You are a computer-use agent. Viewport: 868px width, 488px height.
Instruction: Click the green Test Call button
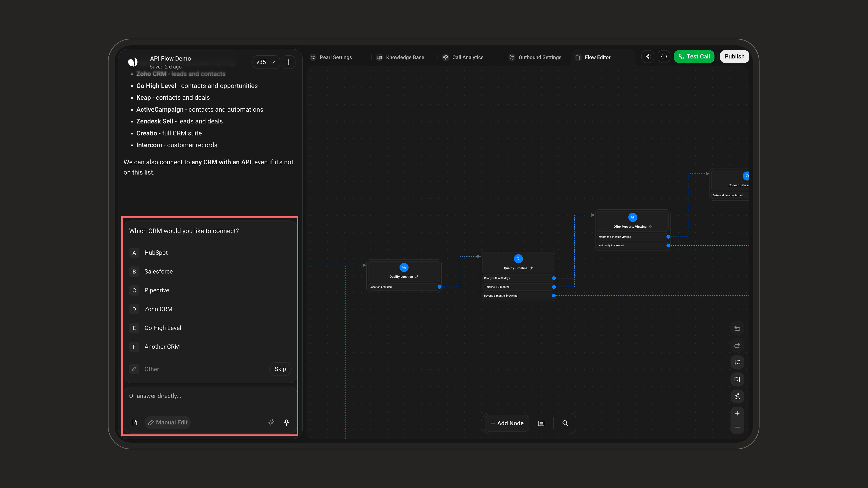694,57
